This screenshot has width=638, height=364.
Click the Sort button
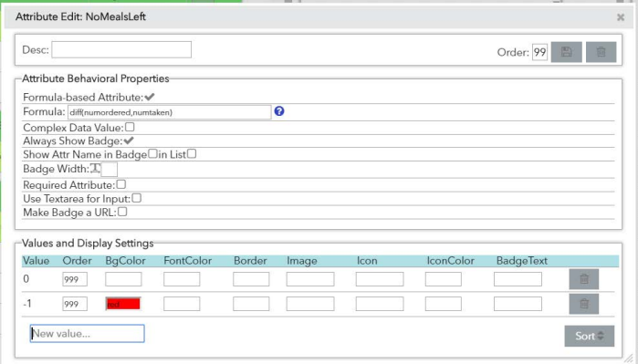[x=590, y=336]
